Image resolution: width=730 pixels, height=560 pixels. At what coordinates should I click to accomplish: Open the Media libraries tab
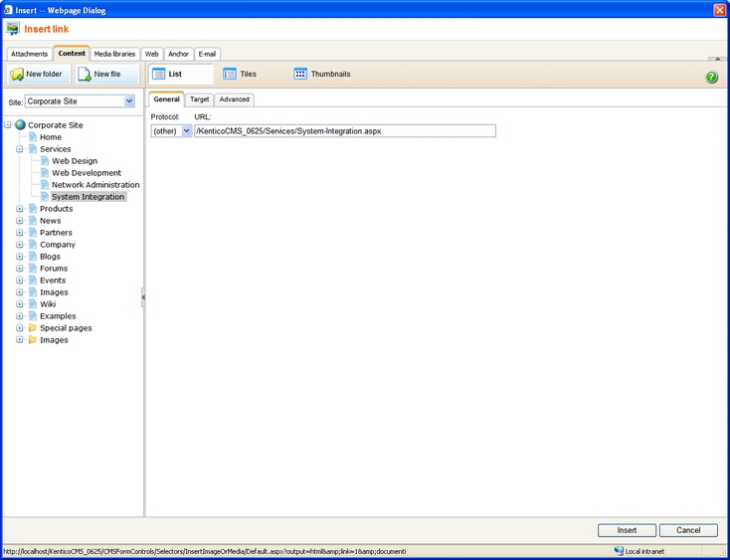(x=114, y=54)
